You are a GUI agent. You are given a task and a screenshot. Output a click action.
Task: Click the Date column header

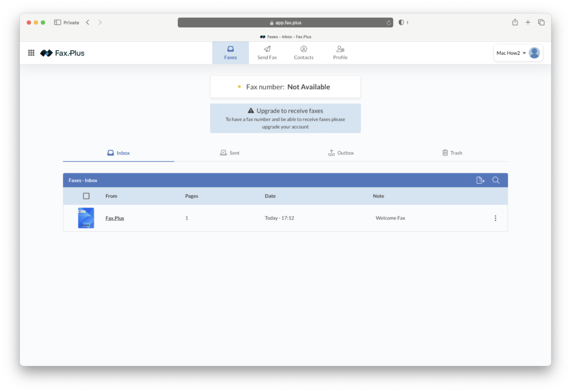[270, 196]
